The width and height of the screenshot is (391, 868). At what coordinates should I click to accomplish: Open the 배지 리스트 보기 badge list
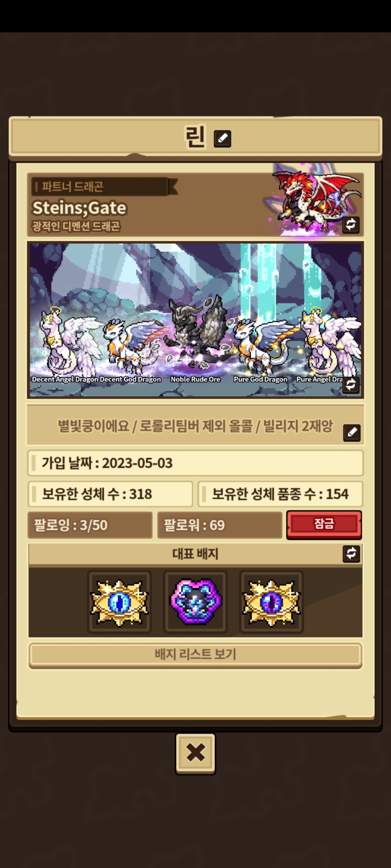(195, 654)
